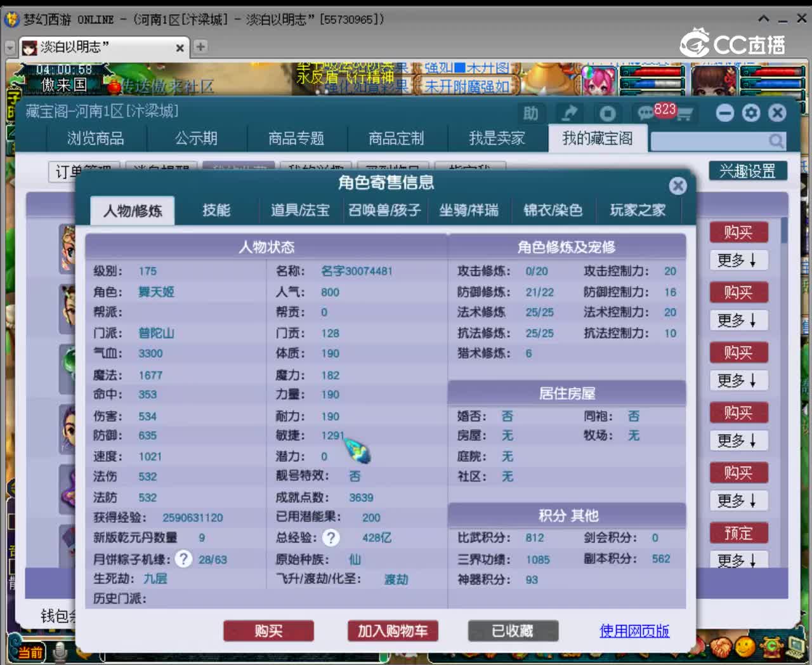Click the 普陀山 school value
The image size is (812, 665).
click(156, 333)
